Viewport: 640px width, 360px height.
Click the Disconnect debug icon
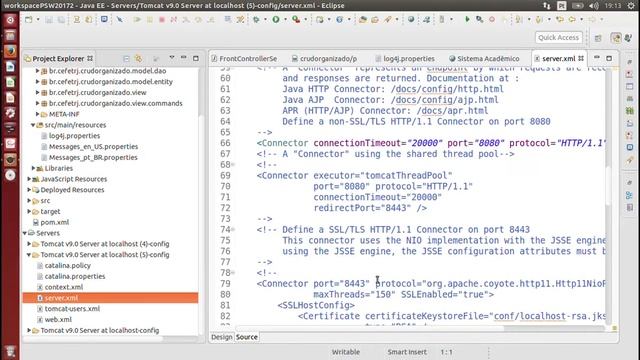tap(174, 19)
